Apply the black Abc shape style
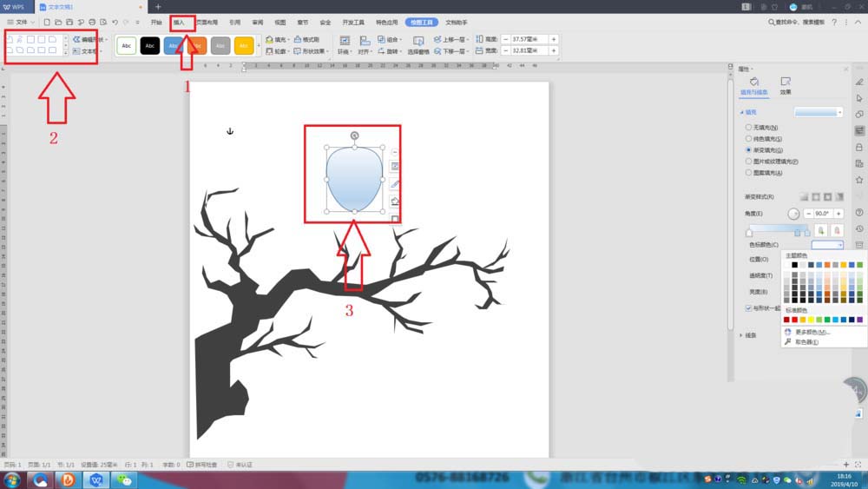This screenshot has height=489, width=868. pos(150,46)
